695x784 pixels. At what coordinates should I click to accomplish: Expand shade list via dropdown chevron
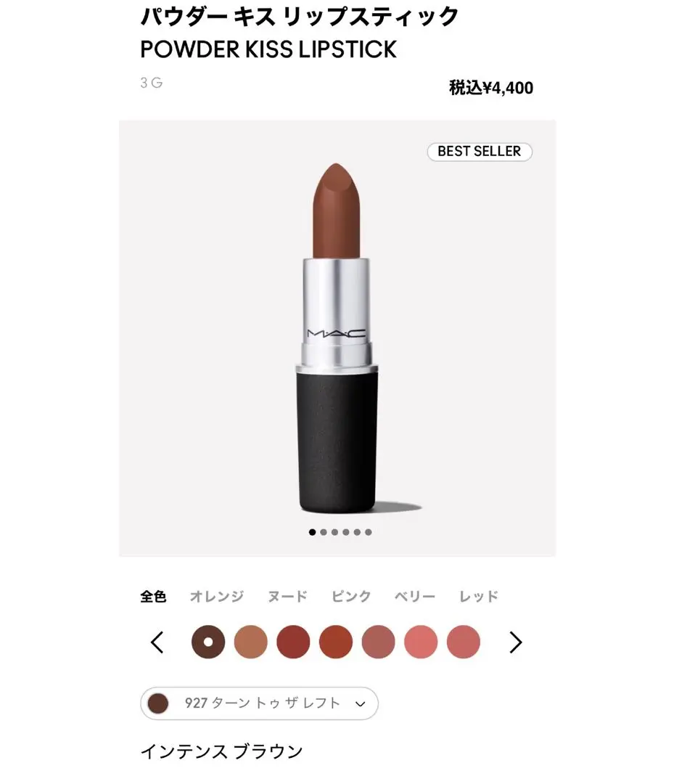(x=361, y=704)
